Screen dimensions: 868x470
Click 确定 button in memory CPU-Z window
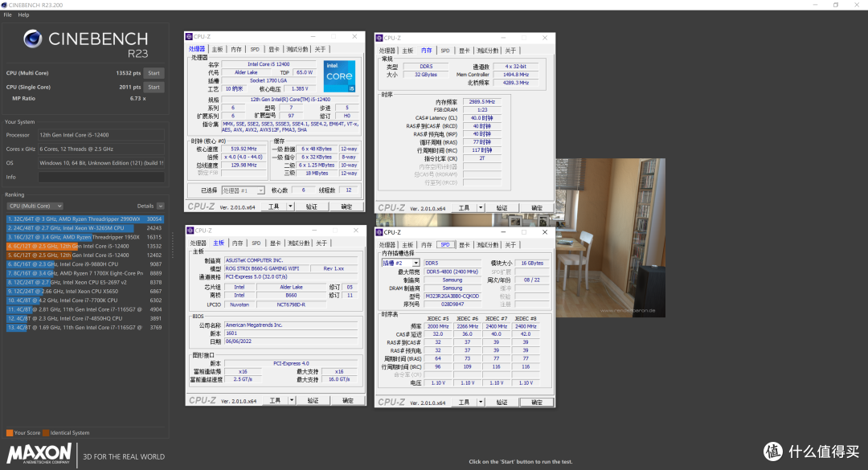[537, 208]
